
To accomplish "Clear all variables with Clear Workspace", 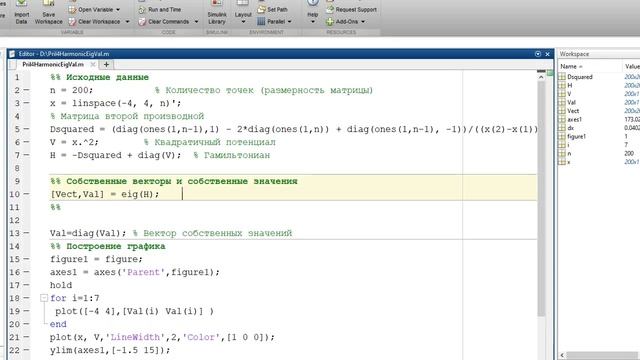I will point(94,22).
